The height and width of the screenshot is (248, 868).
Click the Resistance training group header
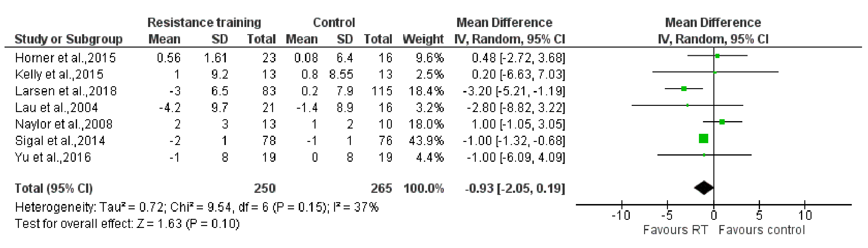[204, 23]
